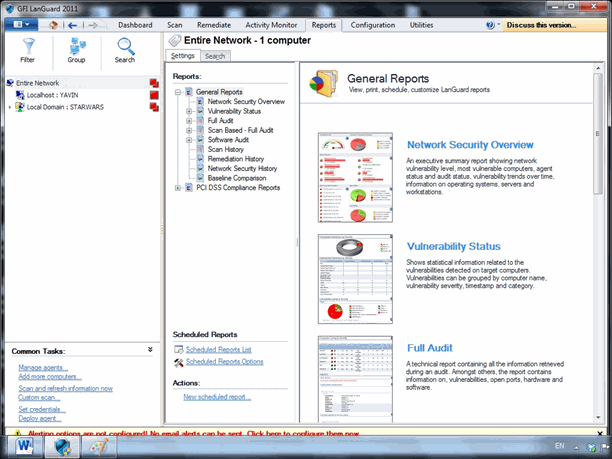Select the Settings sub-tab
The image size is (612, 459).
pyautogui.click(x=183, y=56)
